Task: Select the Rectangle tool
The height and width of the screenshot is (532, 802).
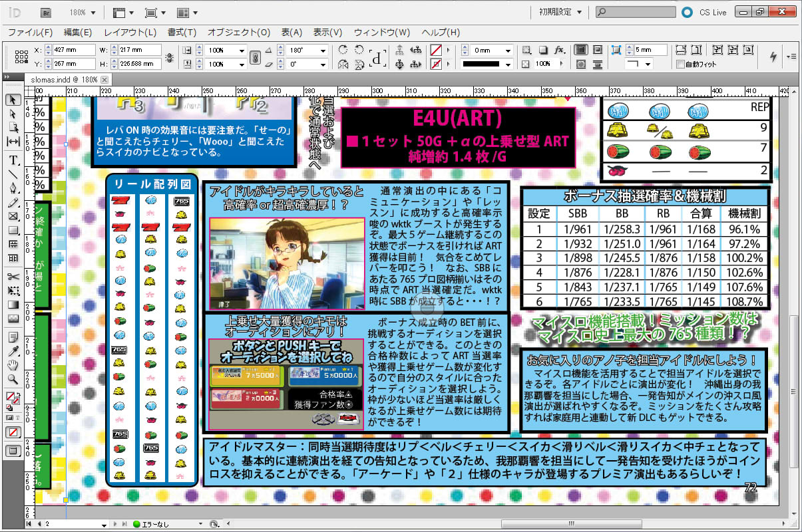Action: [13, 230]
